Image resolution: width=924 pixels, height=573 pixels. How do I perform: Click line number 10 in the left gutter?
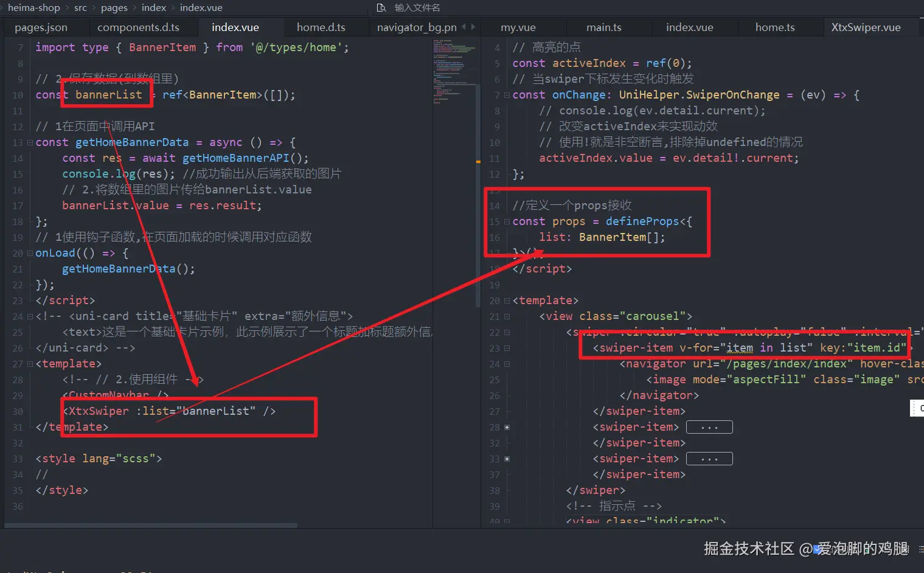tap(18, 95)
